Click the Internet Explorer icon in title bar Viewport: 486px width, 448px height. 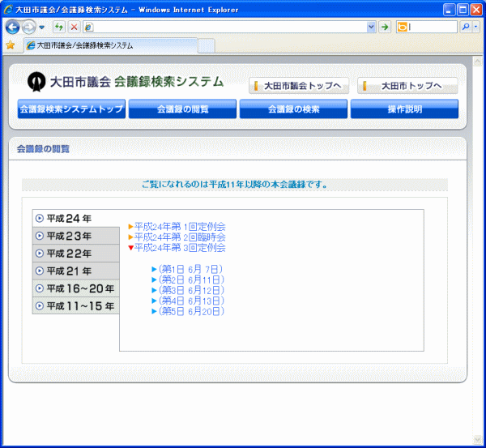(x=8, y=9)
